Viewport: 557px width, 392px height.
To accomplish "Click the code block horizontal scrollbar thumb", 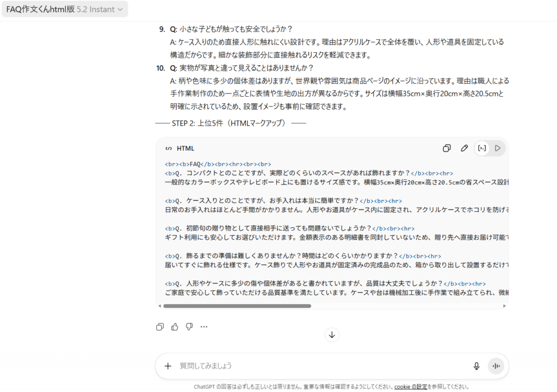I will [237, 306].
